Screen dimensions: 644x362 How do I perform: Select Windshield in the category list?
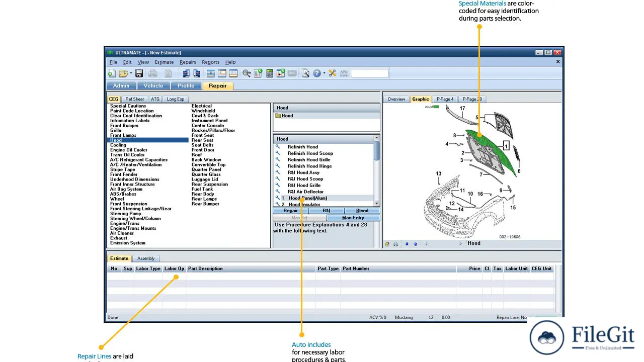[203, 111]
